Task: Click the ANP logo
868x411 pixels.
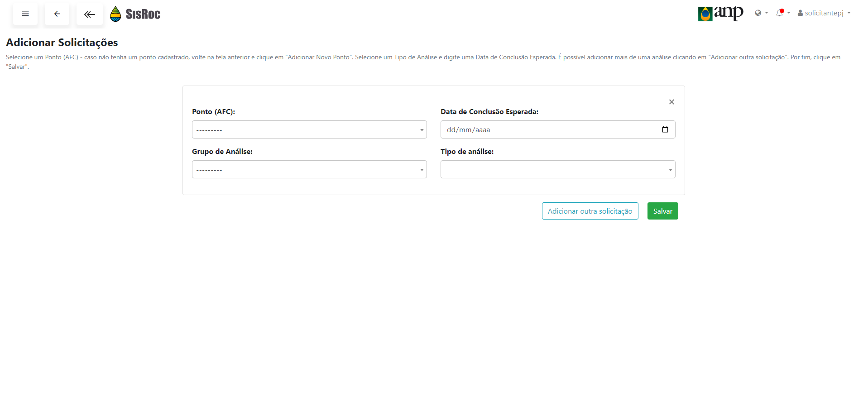Action: pos(720,14)
